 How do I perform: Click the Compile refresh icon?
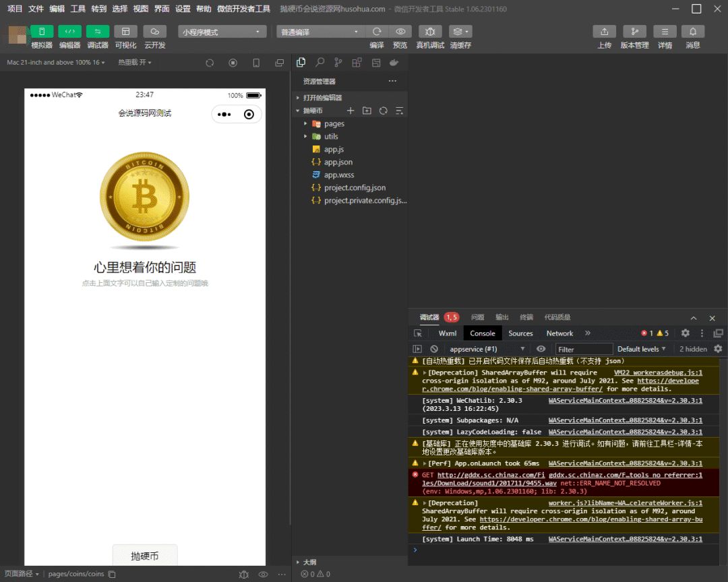(377, 32)
